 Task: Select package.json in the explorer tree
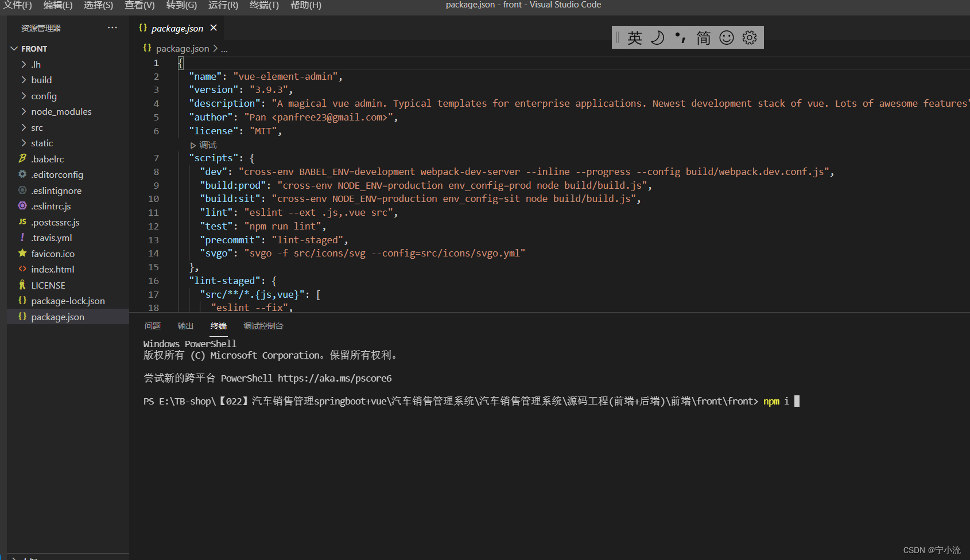point(69,317)
